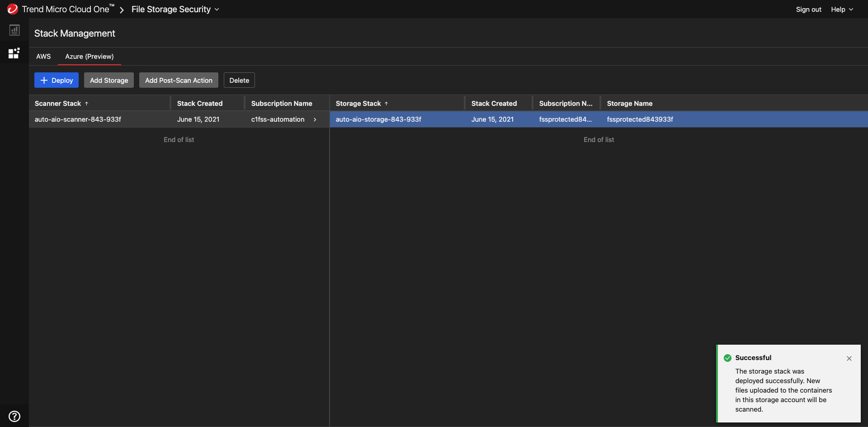868x427 pixels.
Task: Open the dashboard chart icon in sidebar
Action: point(14,30)
